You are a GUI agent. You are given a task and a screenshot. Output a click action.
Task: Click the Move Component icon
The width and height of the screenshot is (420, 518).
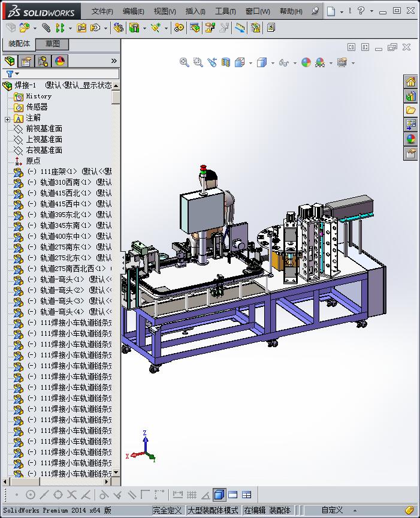point(95,28)
